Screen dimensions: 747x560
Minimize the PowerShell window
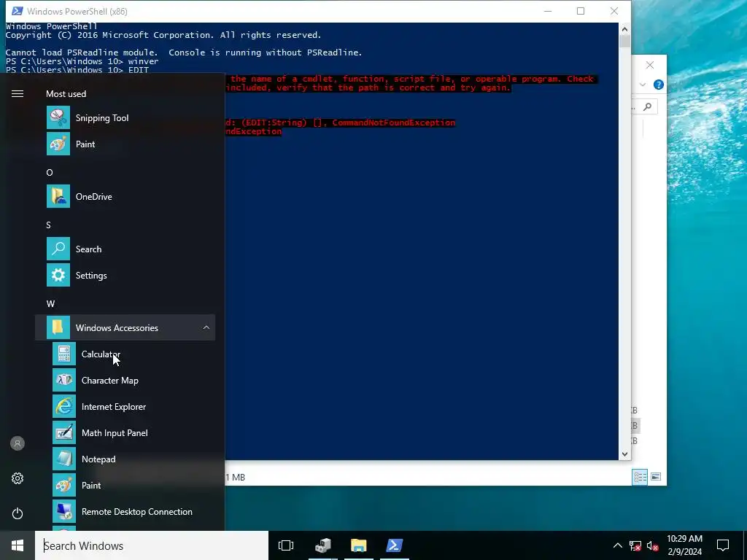[548, 11]
